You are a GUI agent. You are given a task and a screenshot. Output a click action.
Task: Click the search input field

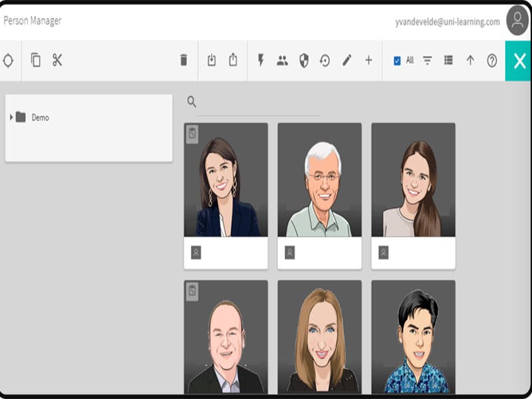click(x=259, y=102)
